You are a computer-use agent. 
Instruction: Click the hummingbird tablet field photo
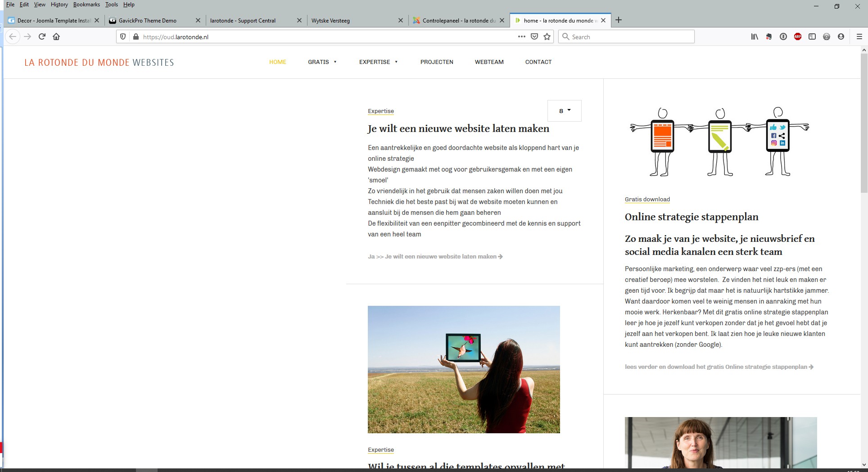point(464,369)
